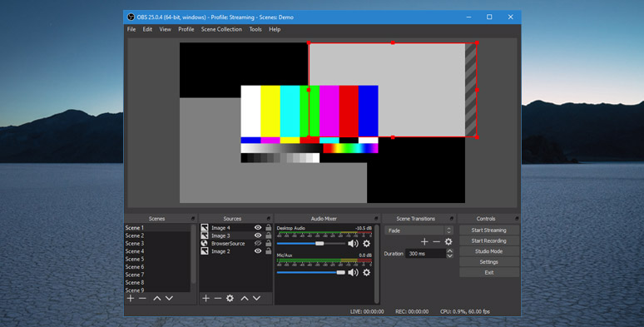Add a new scene with the plus icon
644x327 pixels.
pyautogui.click(x=131, y=298)
